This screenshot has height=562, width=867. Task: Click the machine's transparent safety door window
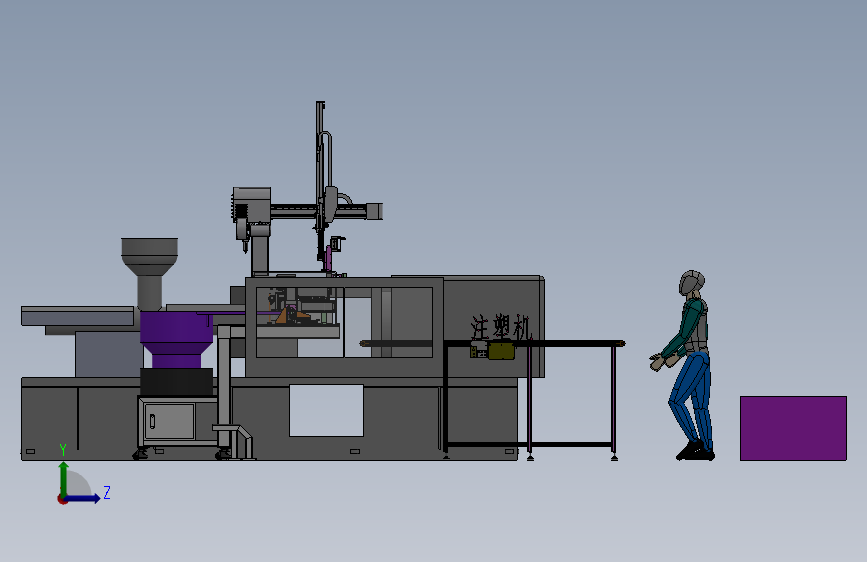(x=344, y=322)
